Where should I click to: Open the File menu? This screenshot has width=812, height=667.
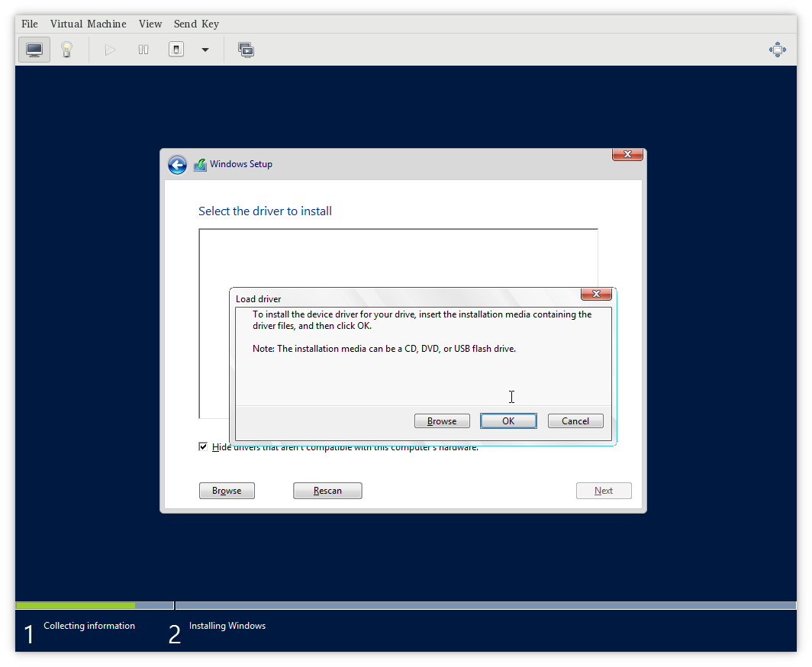click(30, 24)
